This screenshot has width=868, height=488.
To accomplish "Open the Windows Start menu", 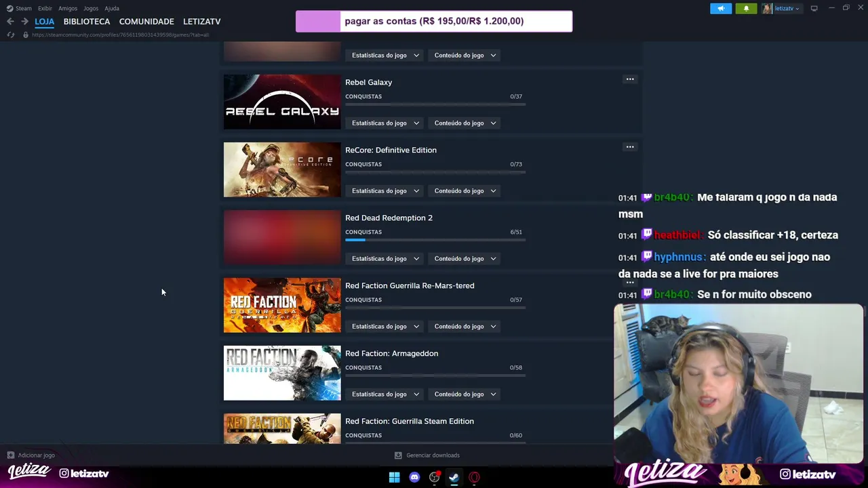I will coord(394,477).
